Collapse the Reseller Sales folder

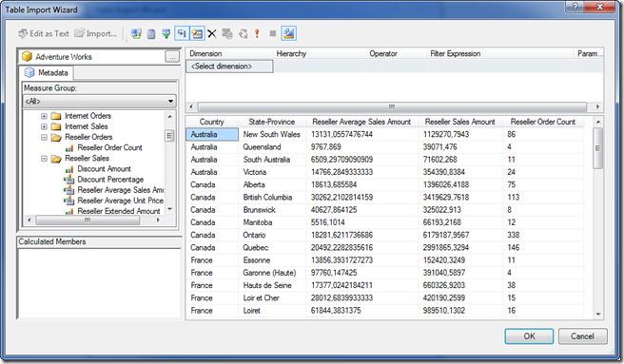point(44,159)
